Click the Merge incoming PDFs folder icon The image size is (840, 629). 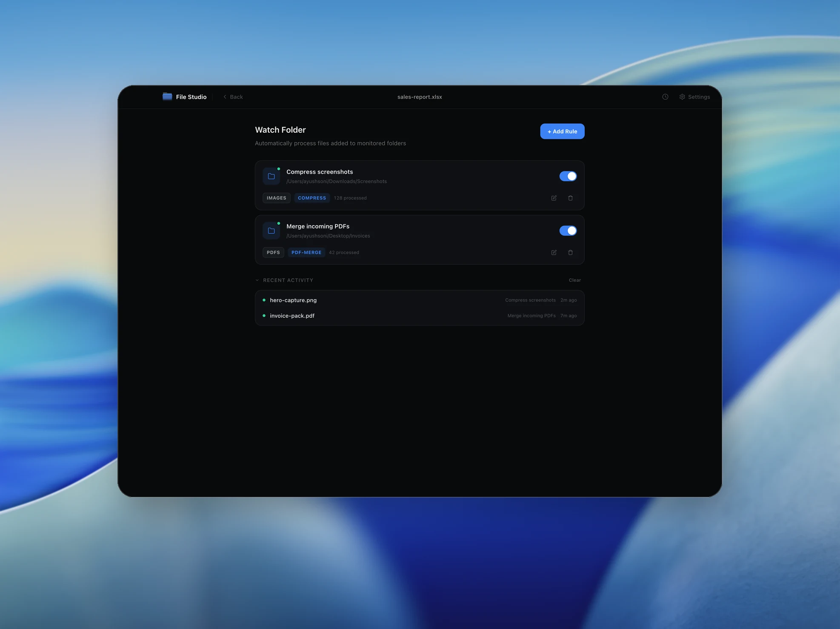click(271, 231)
